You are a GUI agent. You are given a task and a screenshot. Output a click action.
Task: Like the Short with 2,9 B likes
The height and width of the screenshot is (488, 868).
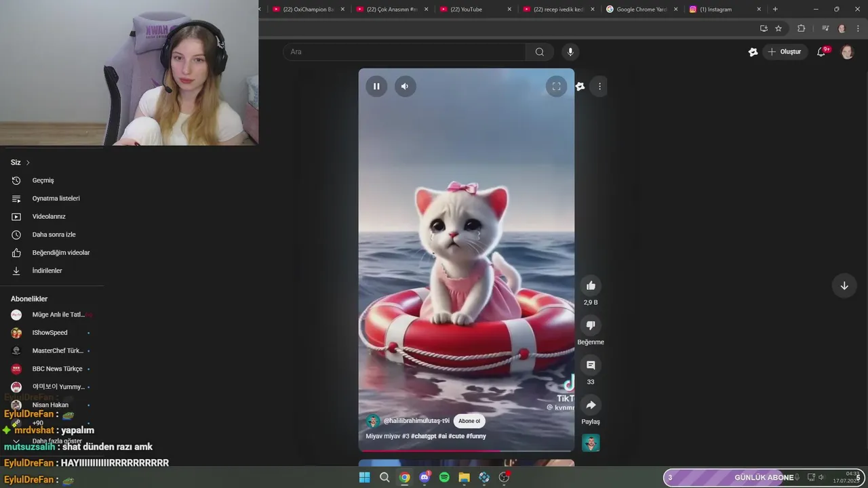coord(591,286)
